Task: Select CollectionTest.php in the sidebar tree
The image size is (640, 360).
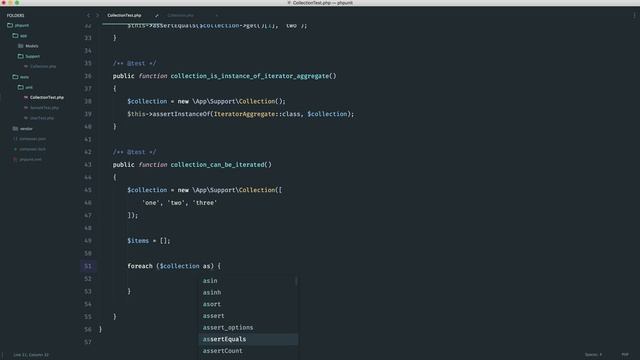Action: coord(47,98)
